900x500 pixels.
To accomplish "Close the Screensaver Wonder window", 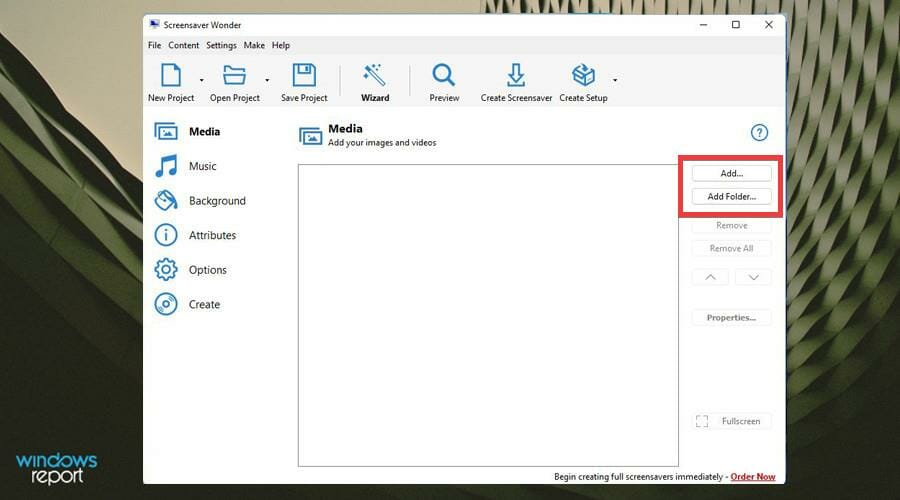I will (769, 25).
